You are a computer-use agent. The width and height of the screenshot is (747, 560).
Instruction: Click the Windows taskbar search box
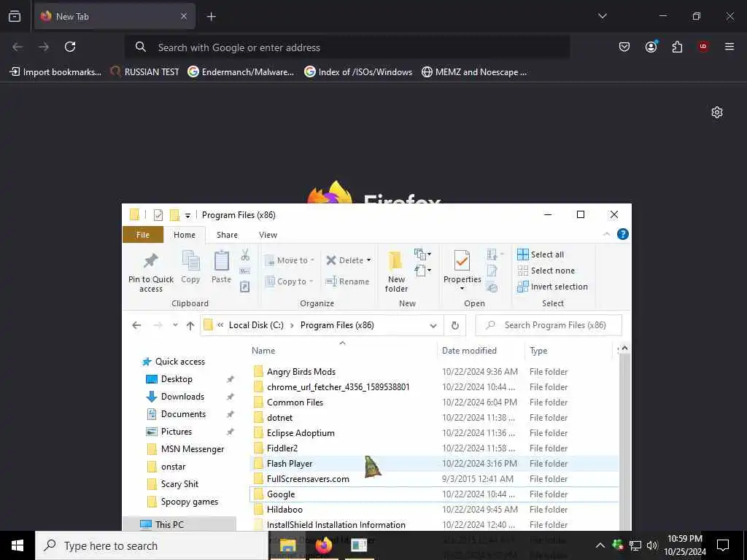pos(152,545)
